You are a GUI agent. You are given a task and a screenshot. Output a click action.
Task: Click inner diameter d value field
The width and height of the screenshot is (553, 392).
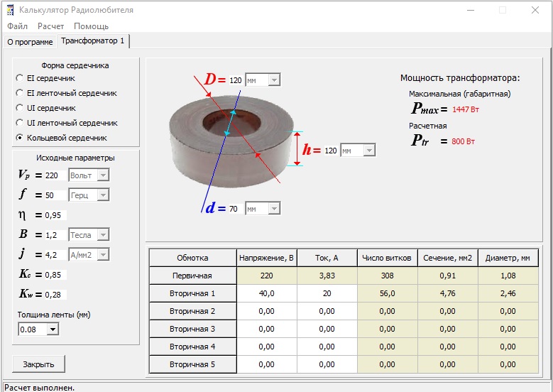(233, 209)
